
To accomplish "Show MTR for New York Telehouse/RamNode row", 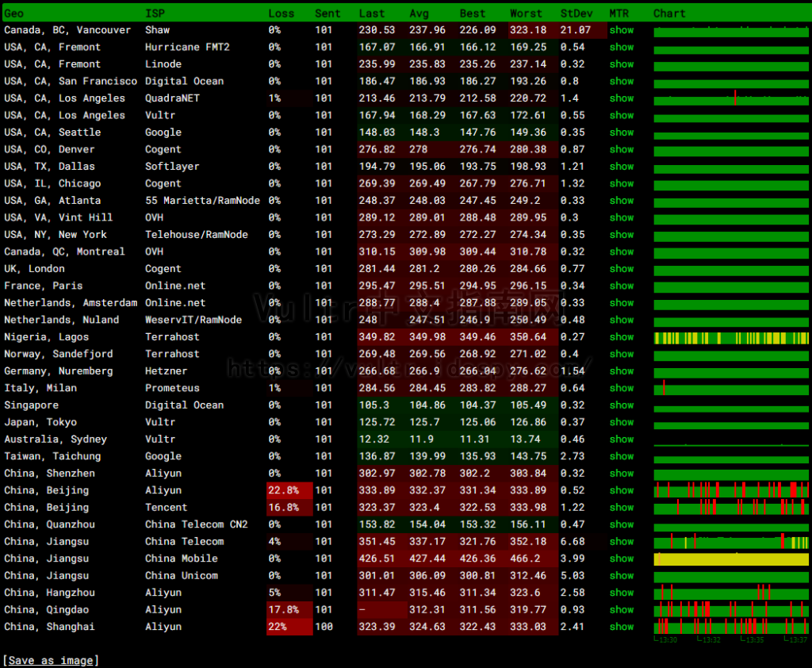I will [x=622, y=235].
